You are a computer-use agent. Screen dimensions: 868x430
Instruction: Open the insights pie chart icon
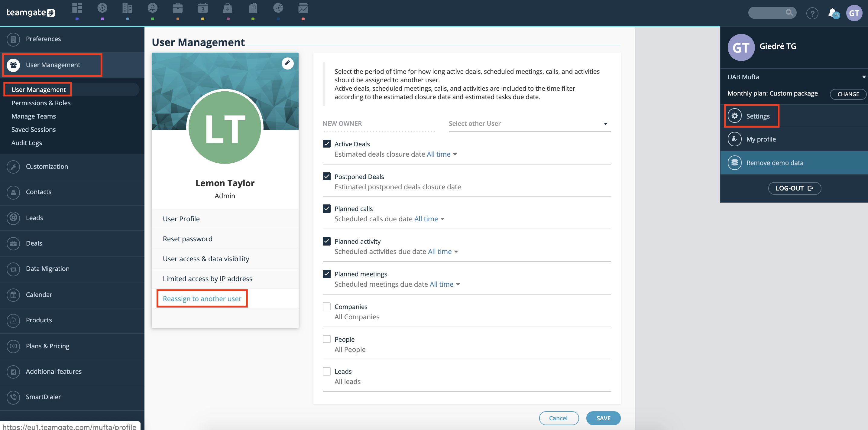point(278,8)
